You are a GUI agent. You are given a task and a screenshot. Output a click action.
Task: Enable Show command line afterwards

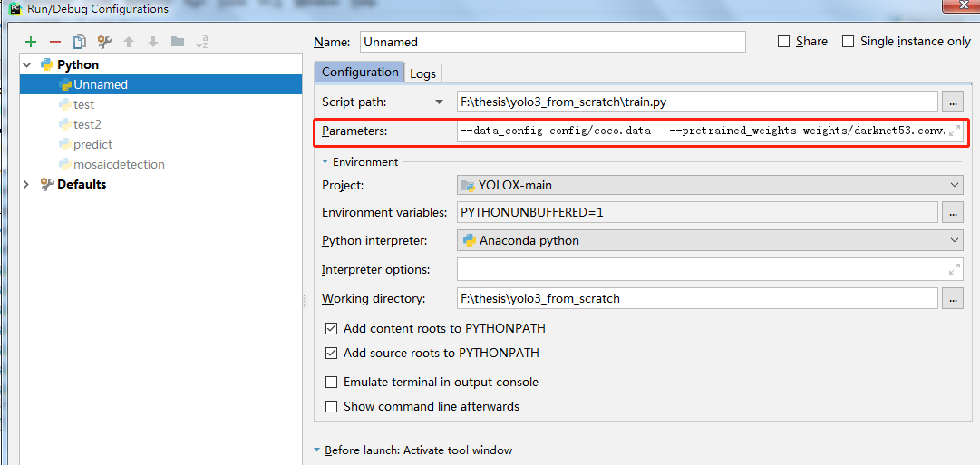(331, 407)
